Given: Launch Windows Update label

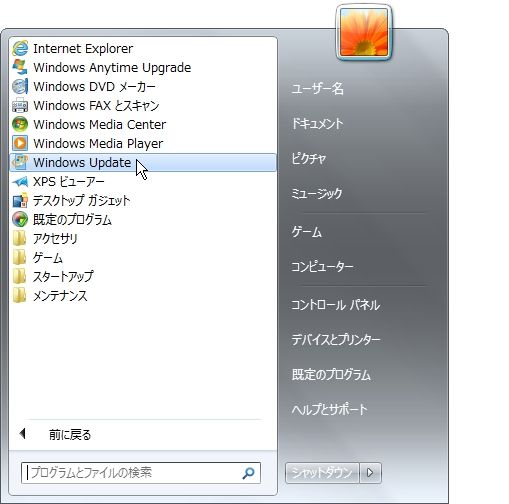Looking at the screenshot, I should pos(82,163).
